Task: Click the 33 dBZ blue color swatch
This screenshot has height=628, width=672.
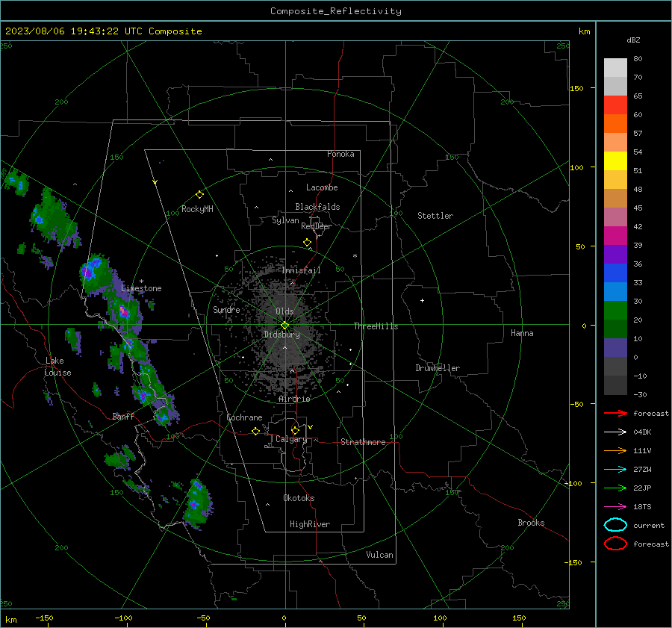Action: 615,273
